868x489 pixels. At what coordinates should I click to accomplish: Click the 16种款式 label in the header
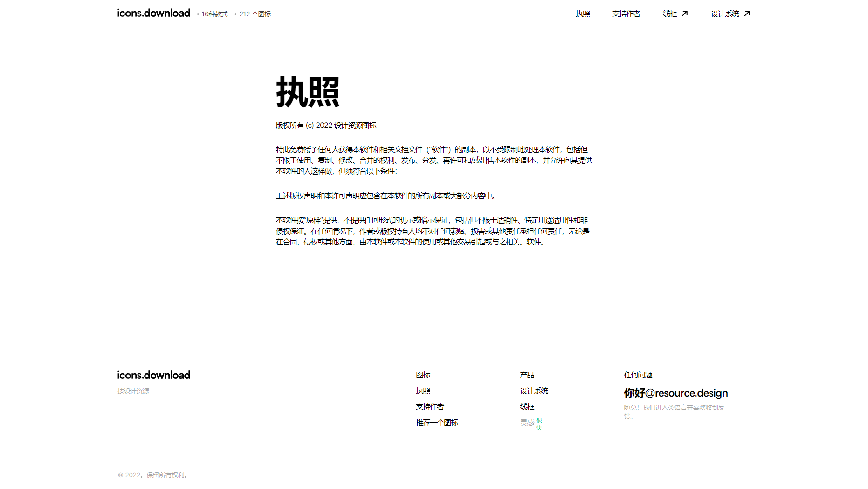click(x=214, y=14)
